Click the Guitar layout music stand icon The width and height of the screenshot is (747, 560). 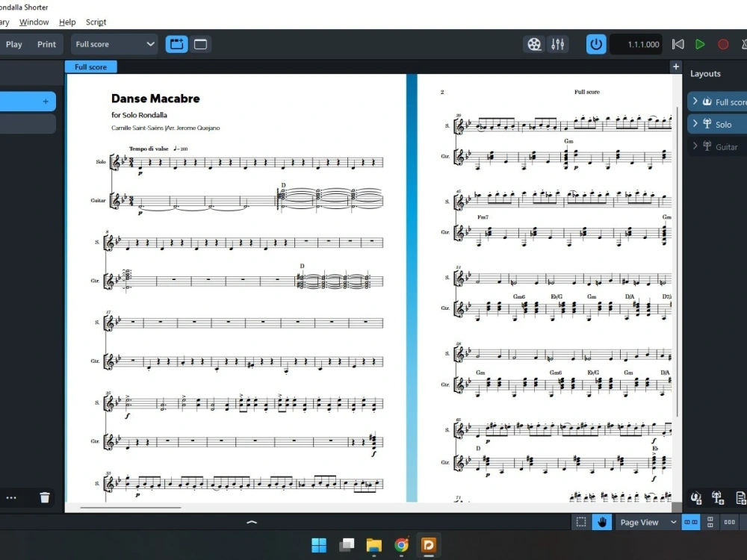[707, 146]
